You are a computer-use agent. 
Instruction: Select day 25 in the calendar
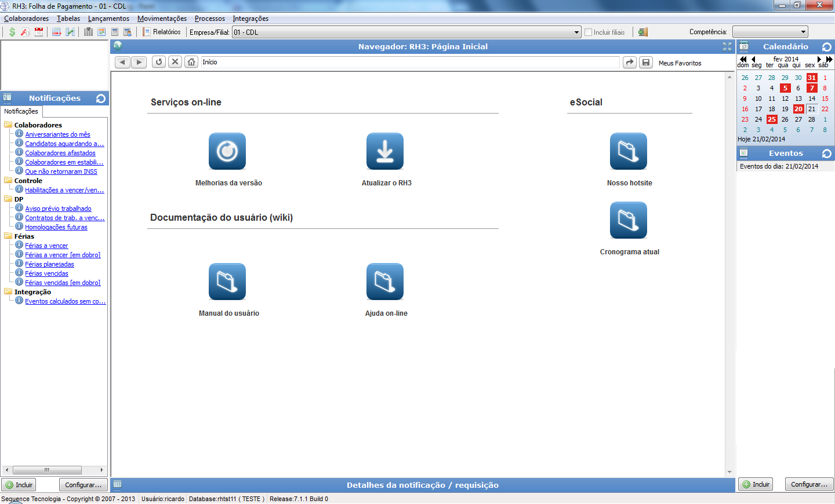coord(772,119)
